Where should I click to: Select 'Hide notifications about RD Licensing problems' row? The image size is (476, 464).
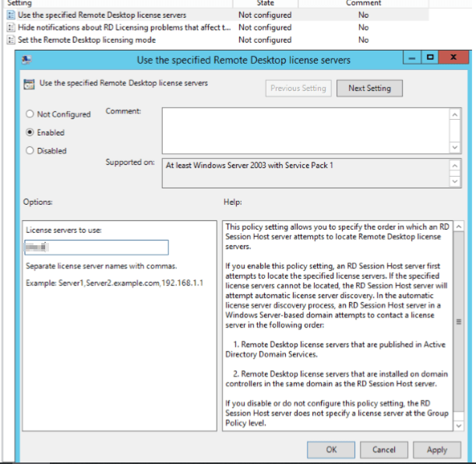coord(217,27)
